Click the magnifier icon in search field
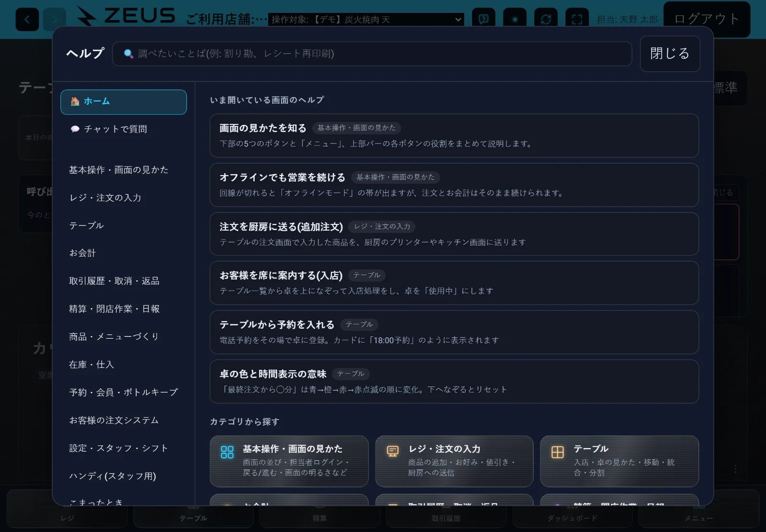This screenshot has height=532, width=766. pos(128,54)
